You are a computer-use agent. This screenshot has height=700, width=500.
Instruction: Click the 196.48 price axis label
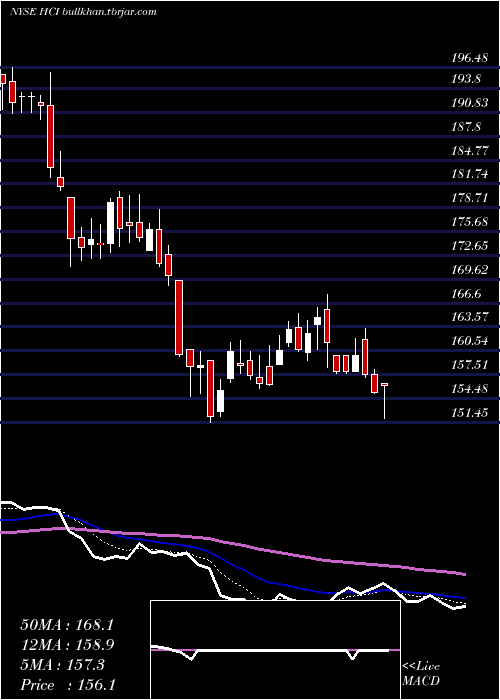point(468,58)
